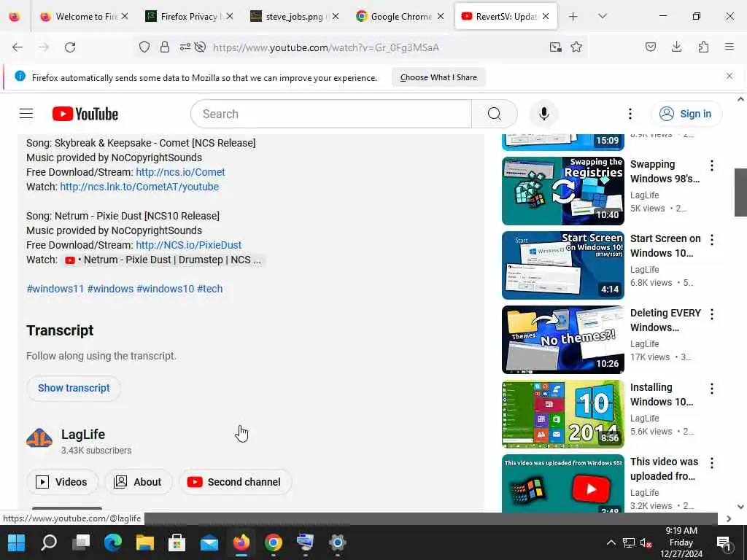Image resolution: width=747 pixels, height=560 pixels.
Task: Open Start Screen on Windows 10 thumbnail
Action: tap(562, 265)
